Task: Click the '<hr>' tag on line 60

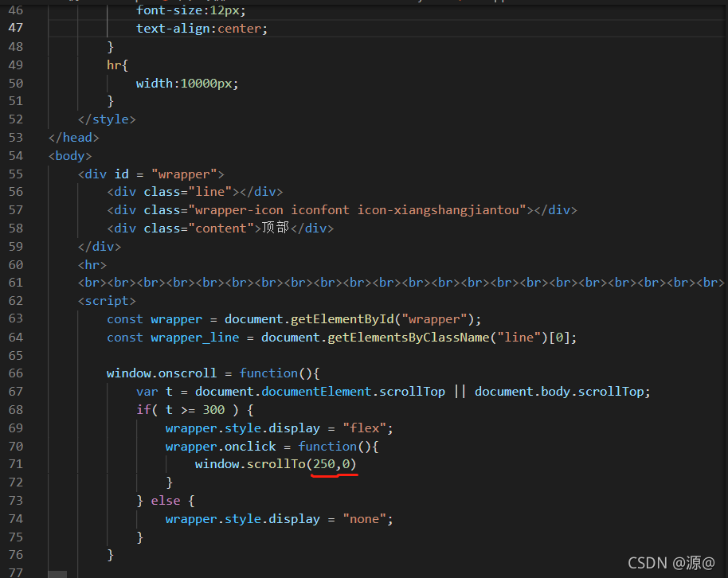Action: (92, 265)
